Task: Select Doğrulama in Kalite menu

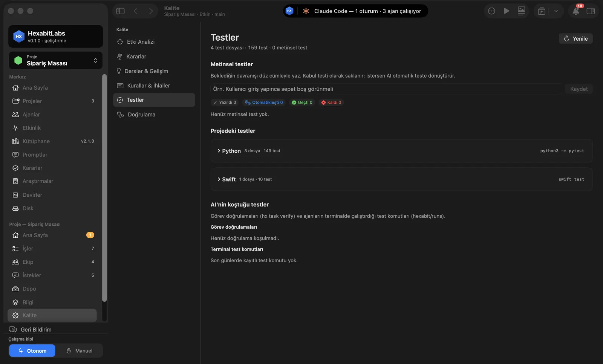Action: [154, 115]
